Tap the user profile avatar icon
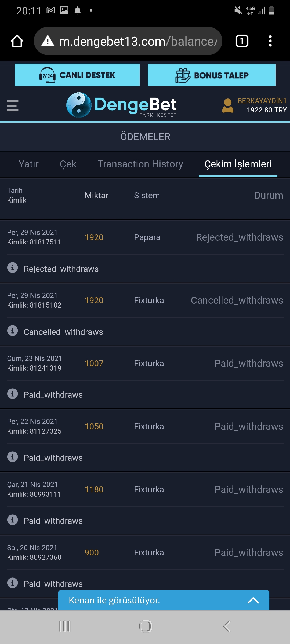Image resolution: width=290 pixels, height=644 pixels. 228,105
